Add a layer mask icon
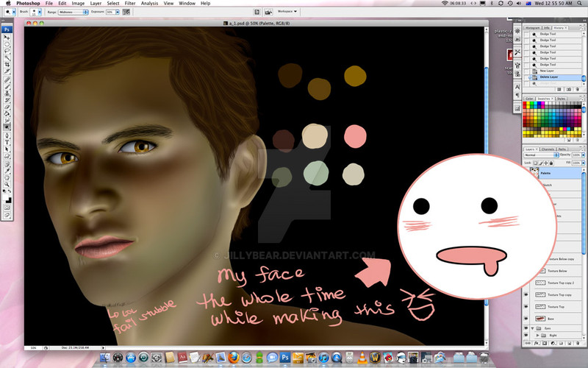Viewport: 588px width, 368px height. (x=545, y=343)
